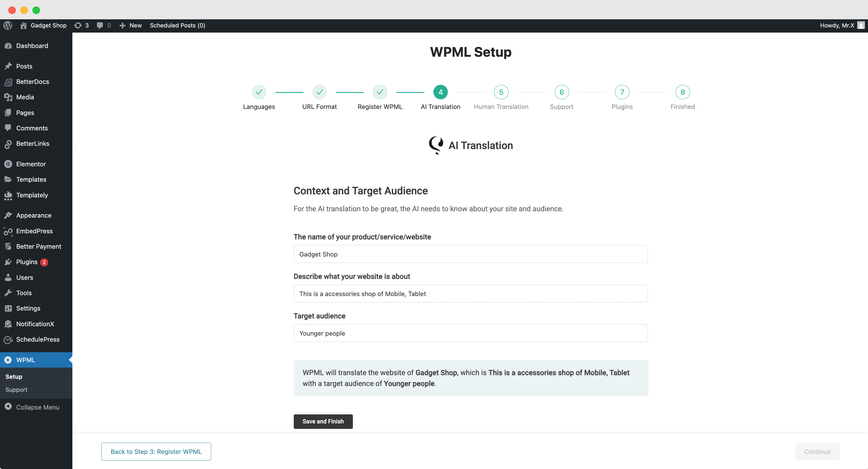
Task: Go to the Languages completed step
Action: point(259,92)
